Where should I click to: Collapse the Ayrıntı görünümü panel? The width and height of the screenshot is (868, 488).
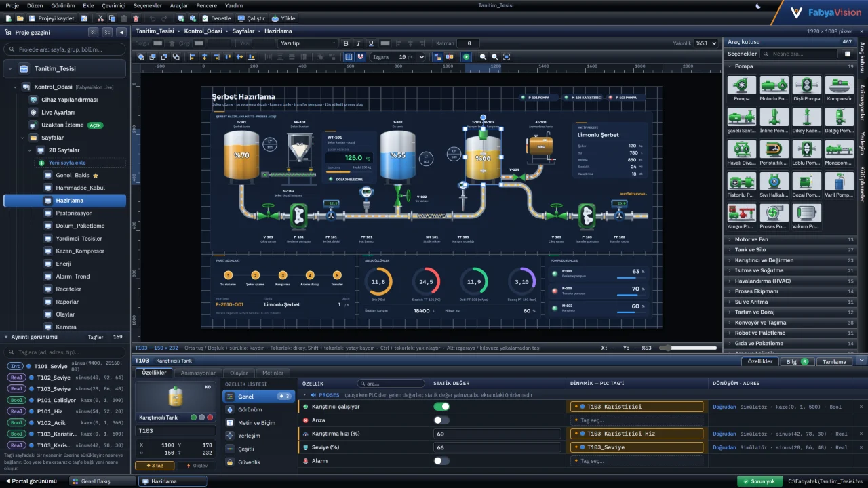[6, 337]
